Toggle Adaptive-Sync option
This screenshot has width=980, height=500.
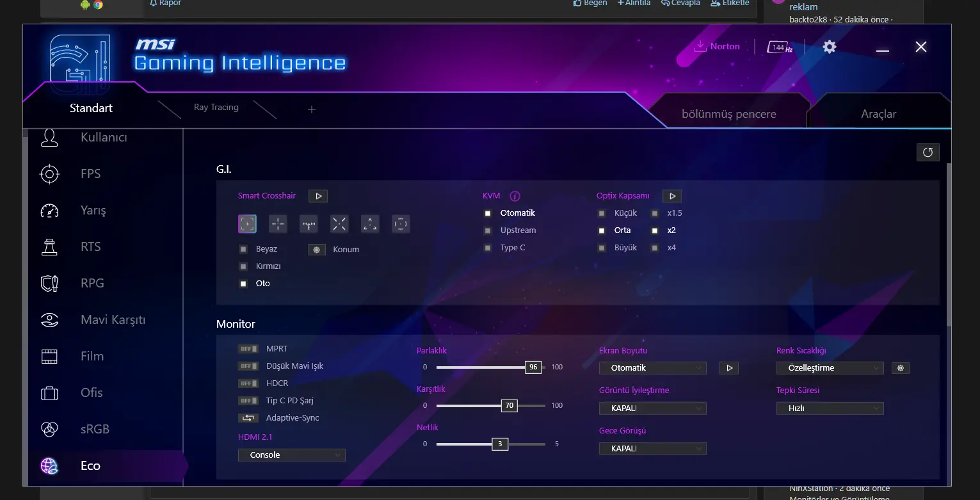click(x=248, y=418)
